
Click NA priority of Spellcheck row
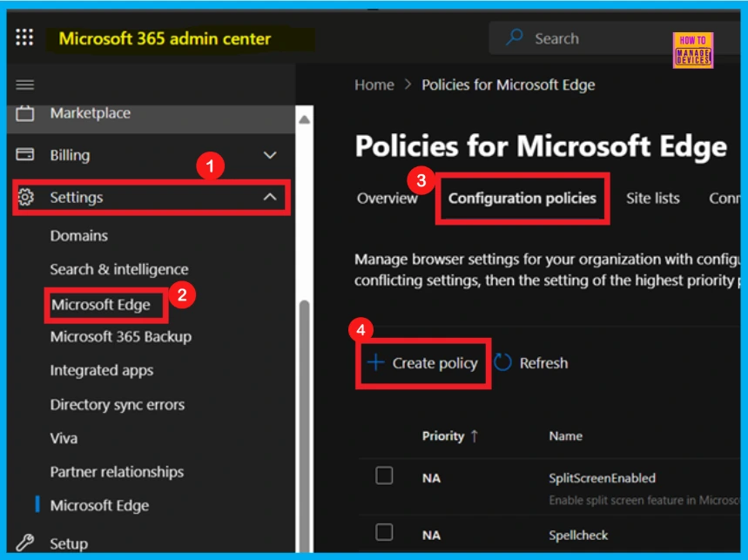click(431, 536)
